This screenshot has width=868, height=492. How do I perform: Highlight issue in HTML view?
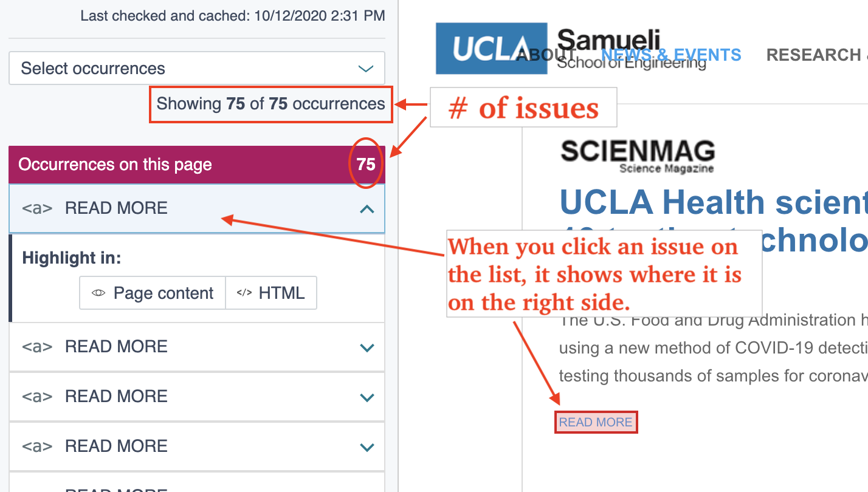(x=271, y=293)
